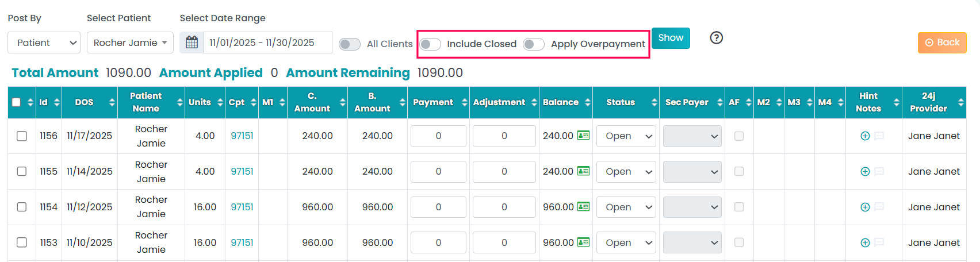Open Status dropdown for claim 1156
This screenshot has width=980, height=262.
(626, 136)
